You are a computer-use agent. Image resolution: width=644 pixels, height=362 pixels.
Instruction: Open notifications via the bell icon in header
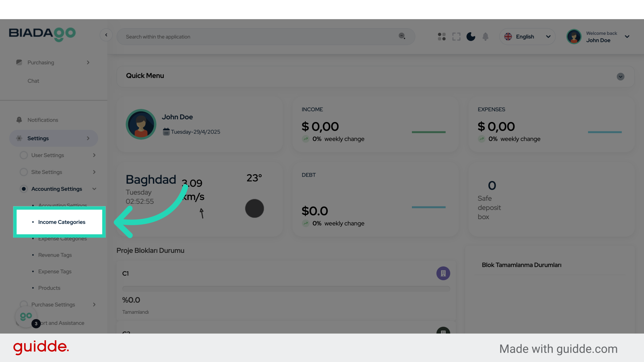click(485, 37)
